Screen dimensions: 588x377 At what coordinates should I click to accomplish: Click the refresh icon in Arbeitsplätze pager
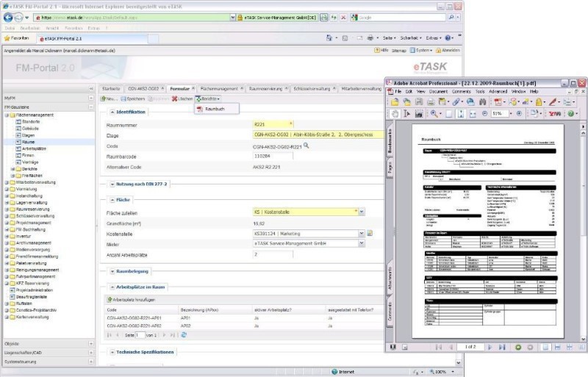coord(184,335)
